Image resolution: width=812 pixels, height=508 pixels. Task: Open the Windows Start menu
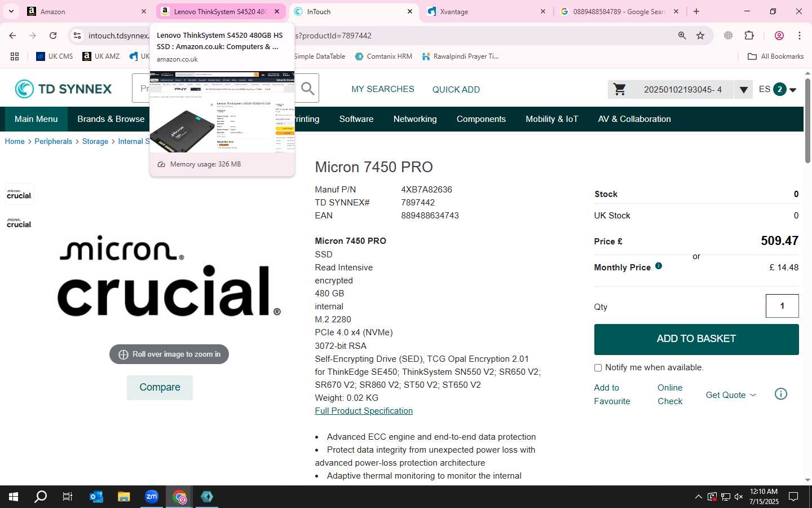[14, 497]
